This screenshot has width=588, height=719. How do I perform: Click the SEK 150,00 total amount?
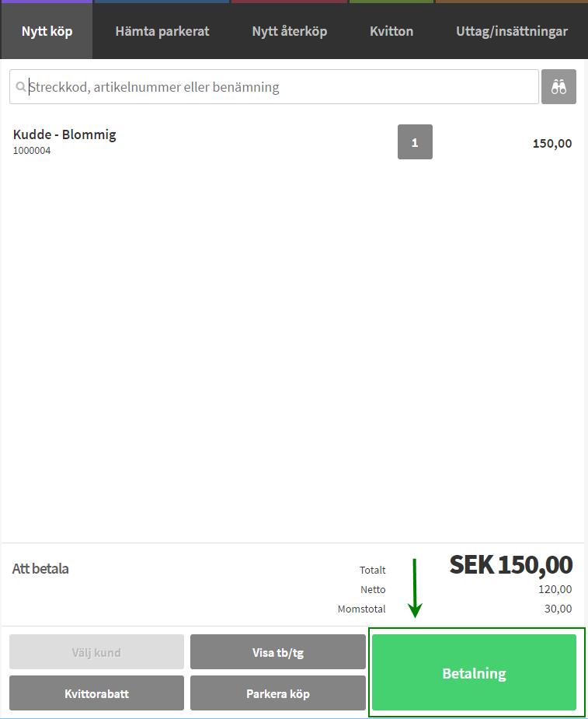(511, 564)
